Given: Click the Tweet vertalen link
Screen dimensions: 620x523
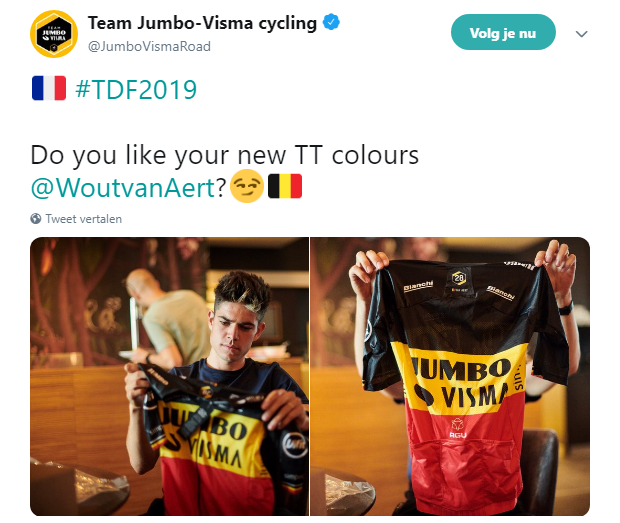Looking at the screenshot, I should (x=83, y=219).
